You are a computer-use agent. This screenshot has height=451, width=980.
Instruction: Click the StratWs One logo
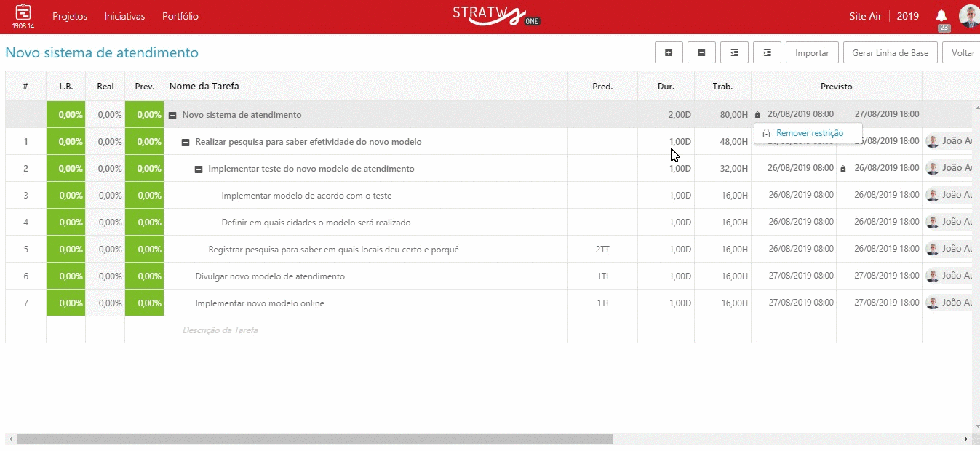point(495,16)
